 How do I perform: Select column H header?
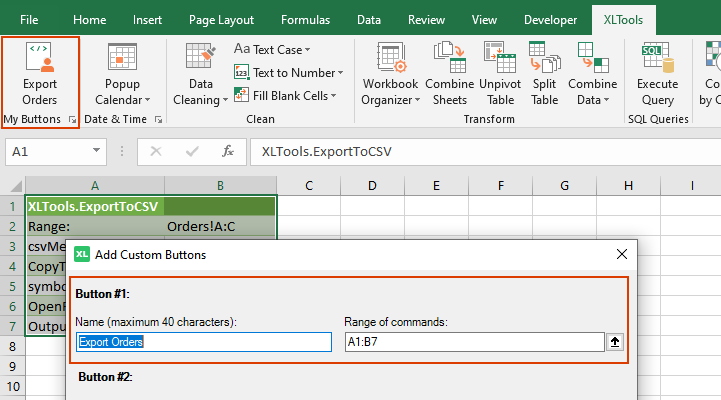pyautogui.click(x=628, y=186)
